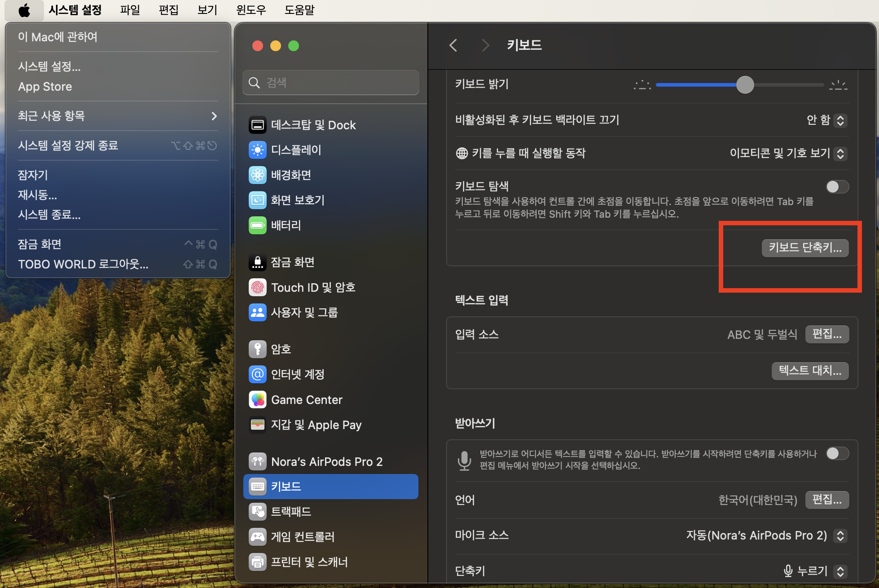Click the Touch ID fingerprint icon
The height and width of the screenshot is (588, 879).
[258, 287]
